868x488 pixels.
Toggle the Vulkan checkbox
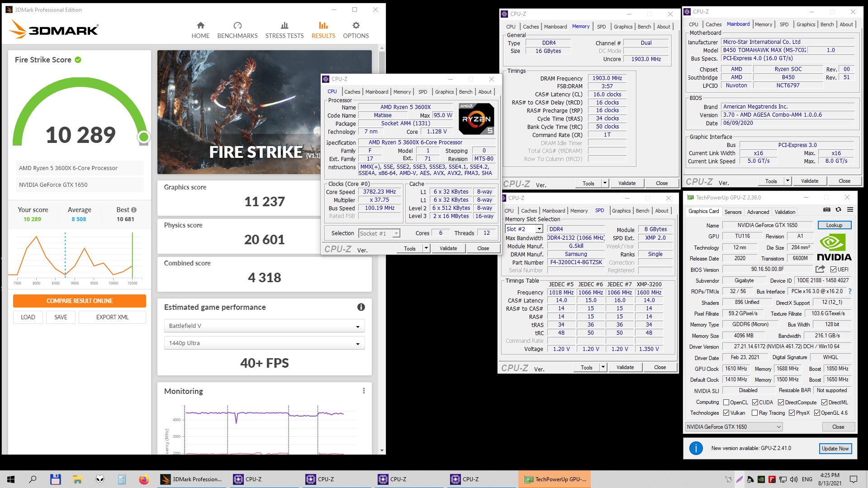[726, 413]
